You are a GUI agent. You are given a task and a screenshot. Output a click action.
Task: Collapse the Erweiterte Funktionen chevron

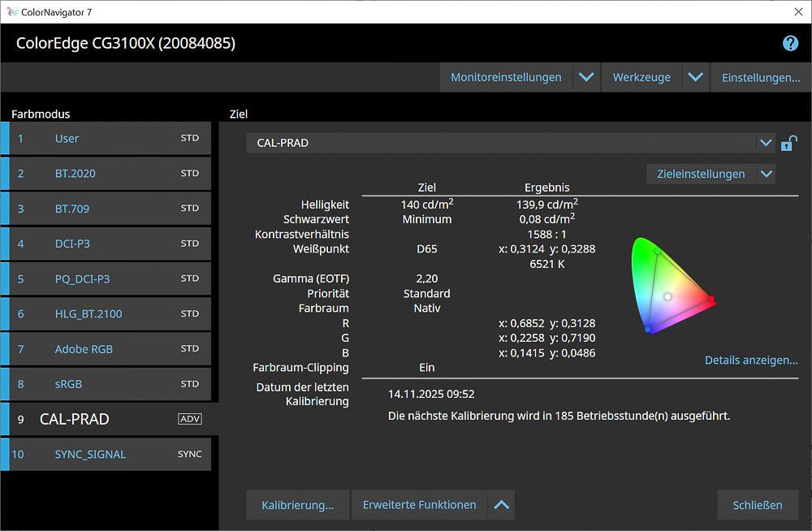(502, 505)
